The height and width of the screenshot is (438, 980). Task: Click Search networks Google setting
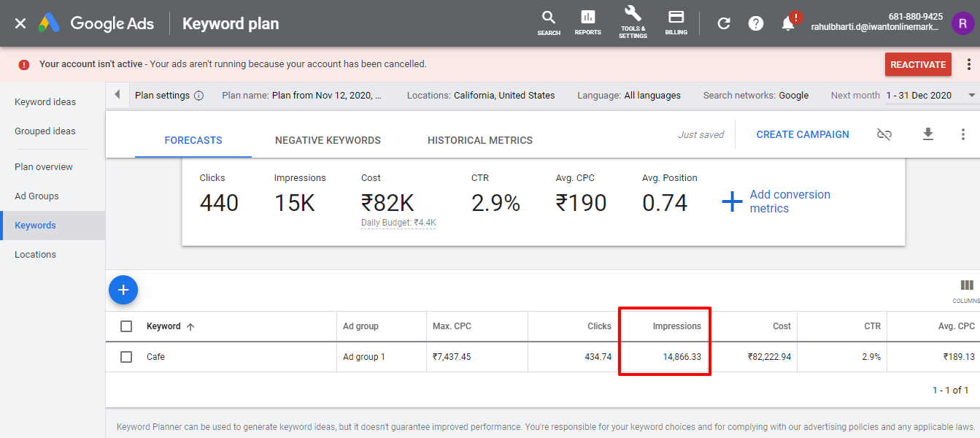pos(756,96)
